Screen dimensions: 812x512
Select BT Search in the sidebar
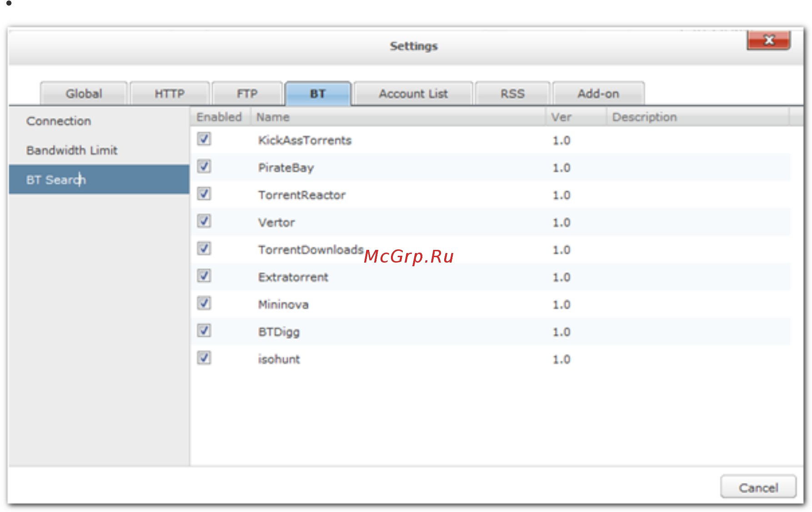[99, 179]
